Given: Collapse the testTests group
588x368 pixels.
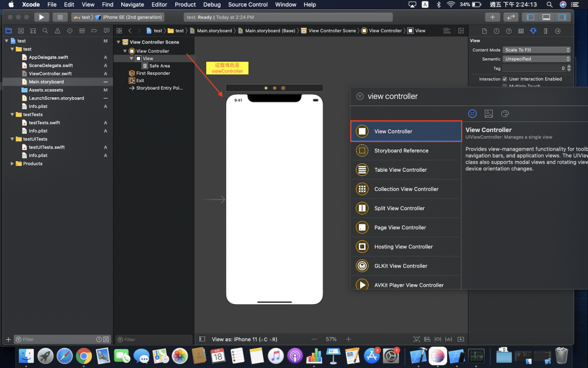Looking at the screenshot, I should pos(12,114).
